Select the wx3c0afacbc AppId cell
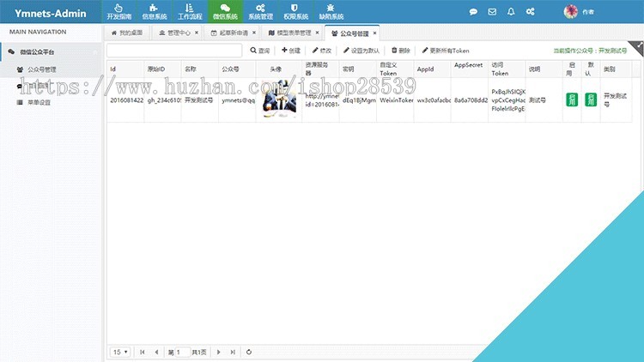 click(432, 100)
